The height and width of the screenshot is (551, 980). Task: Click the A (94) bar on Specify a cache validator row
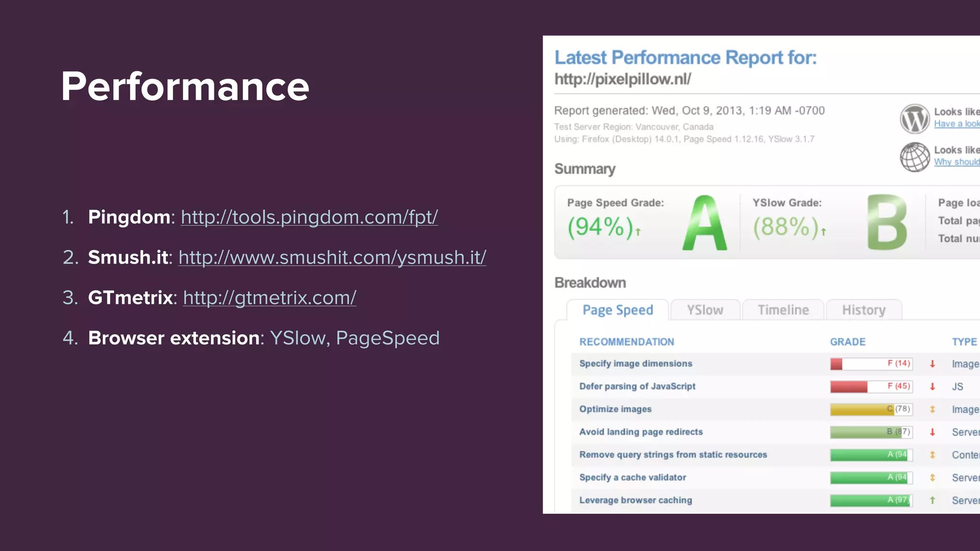tap(871, 477)
